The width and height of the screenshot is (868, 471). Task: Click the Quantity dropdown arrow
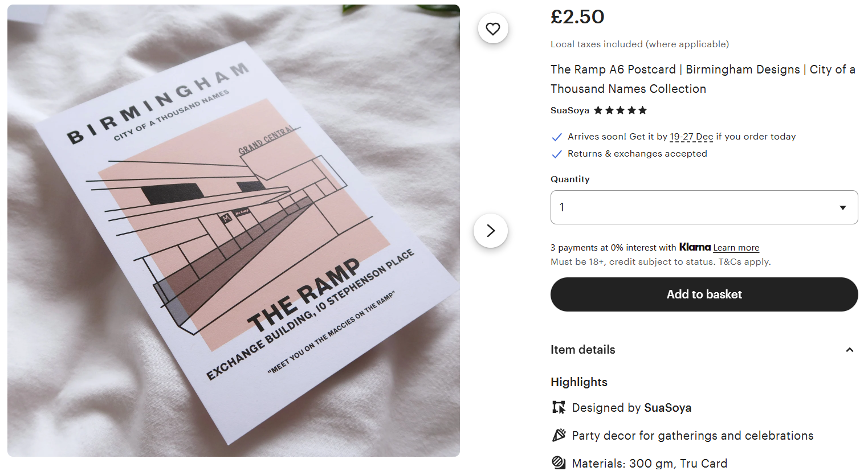[842, 208]
